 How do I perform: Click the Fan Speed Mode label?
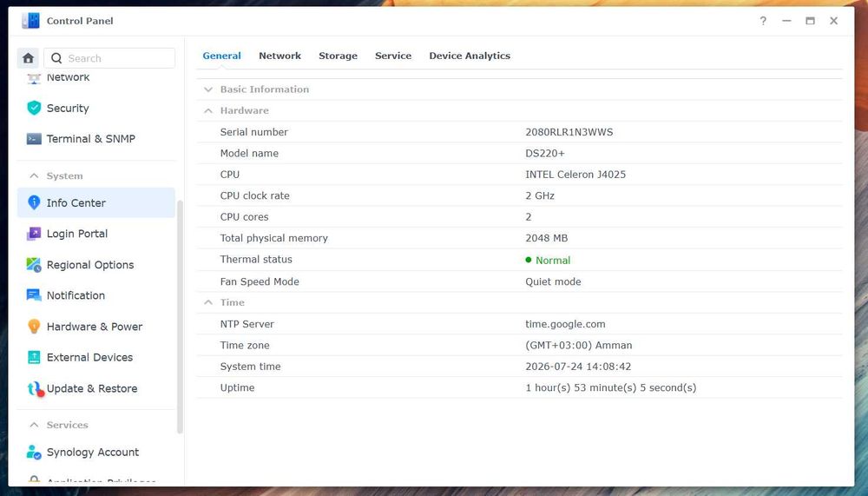click(260, 281)
